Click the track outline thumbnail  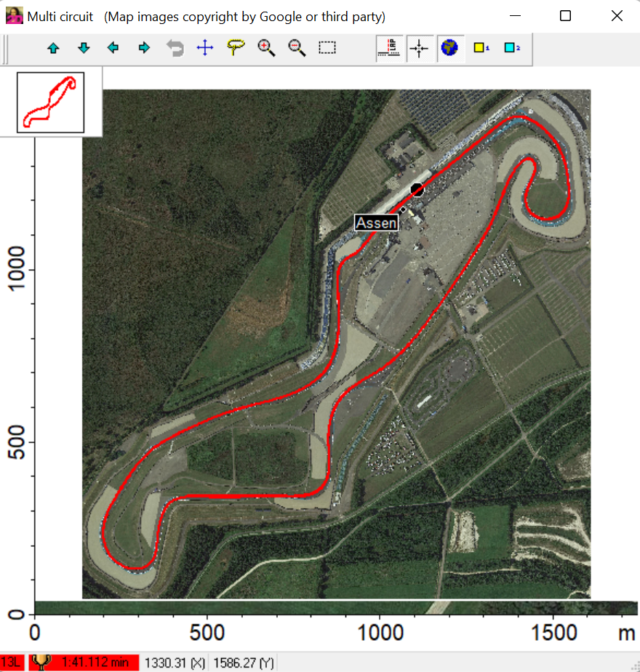[x=51, y=102]
